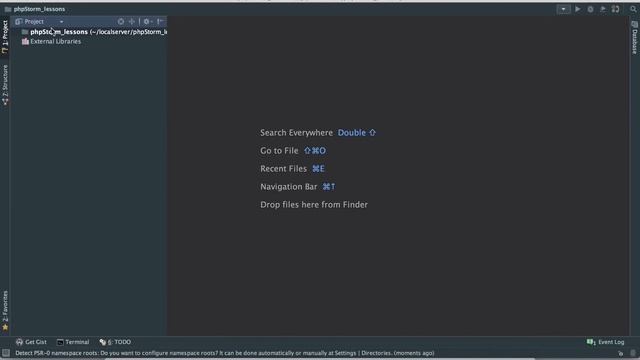Click the Event Log speech-bubble icon
The image size is (640, 360).
click(x=591, y=342)
